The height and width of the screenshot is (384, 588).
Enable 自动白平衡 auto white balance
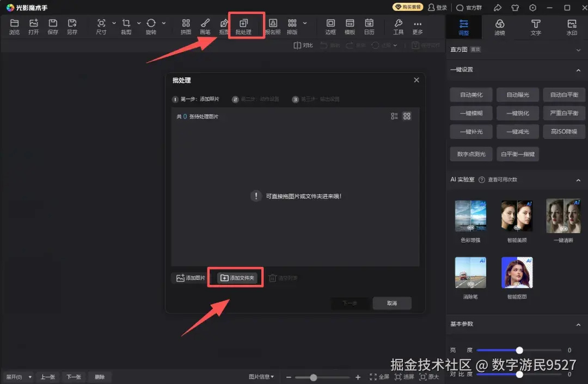563,94
